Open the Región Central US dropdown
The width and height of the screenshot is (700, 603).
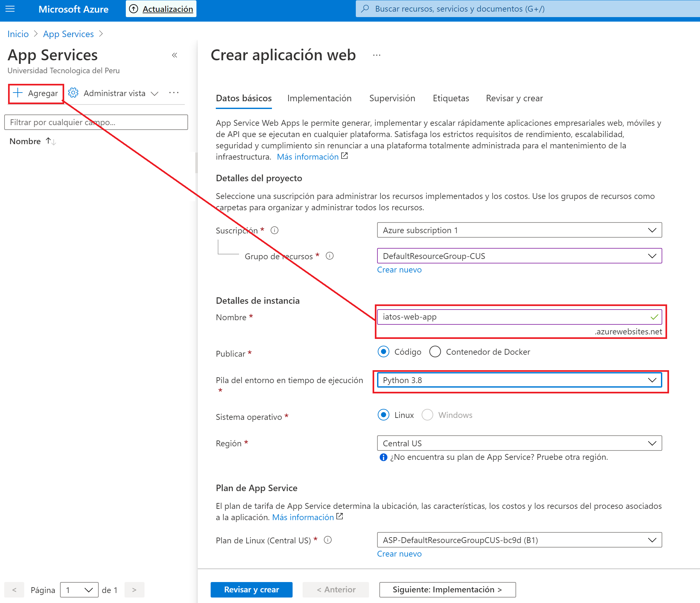519,443
